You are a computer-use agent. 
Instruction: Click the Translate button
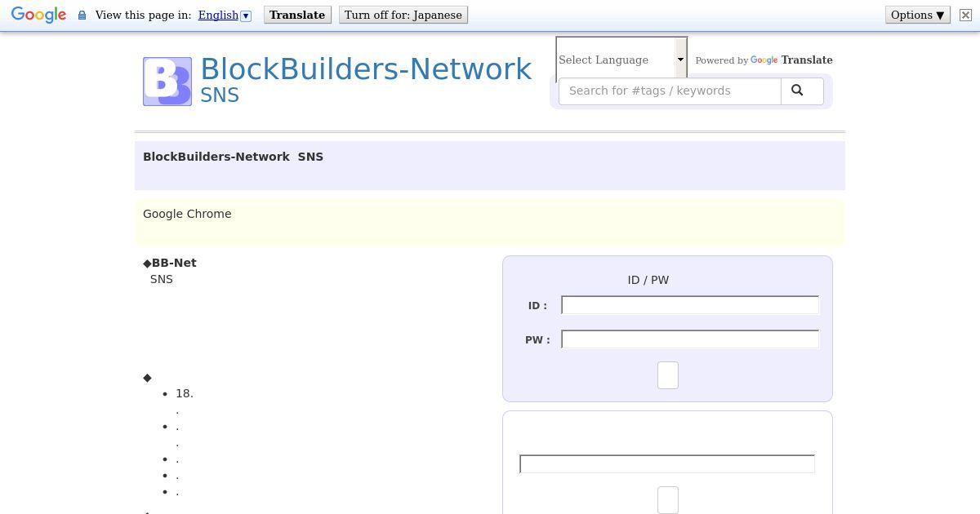tap(297, 16)
